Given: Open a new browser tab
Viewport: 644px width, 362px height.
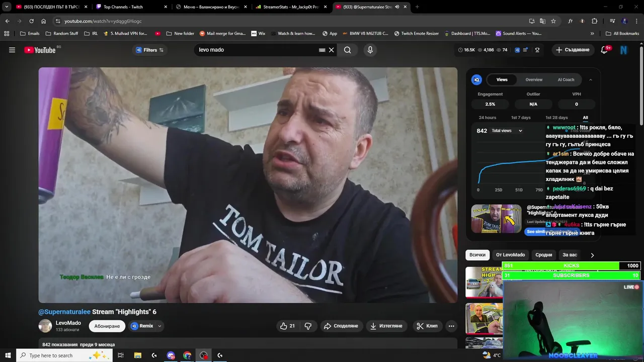Looking at the screenshot, I should coord(417,7).
